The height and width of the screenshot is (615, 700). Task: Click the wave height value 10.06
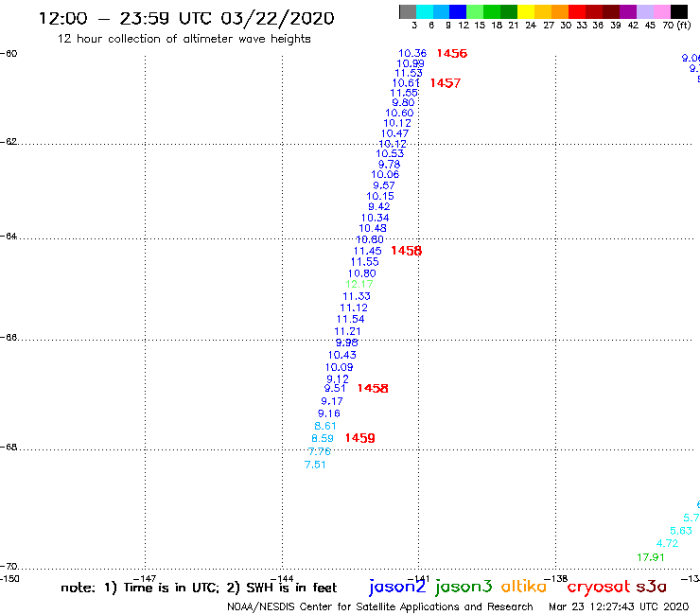(x=385, y=175)
